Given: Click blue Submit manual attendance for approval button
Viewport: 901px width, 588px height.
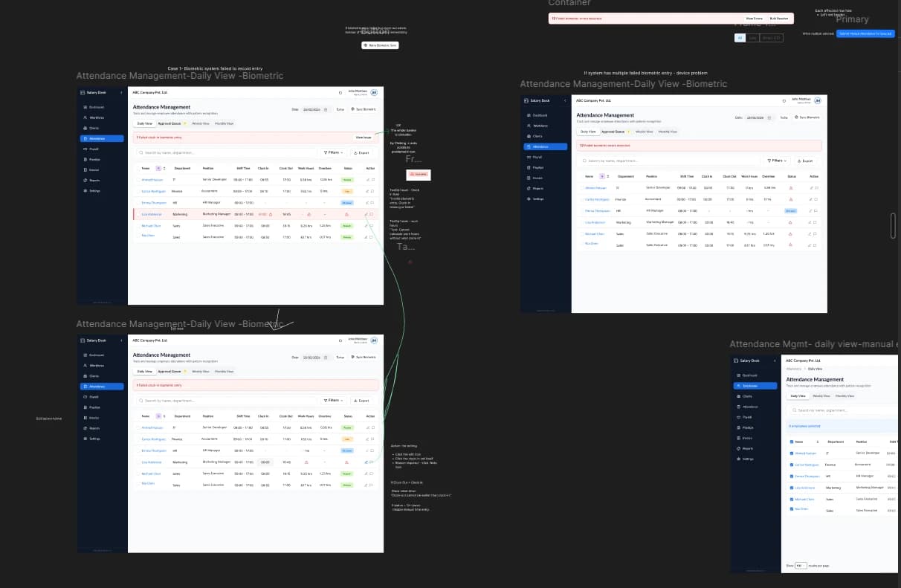Looking at the screenshot, I should (x=865, y=34).
